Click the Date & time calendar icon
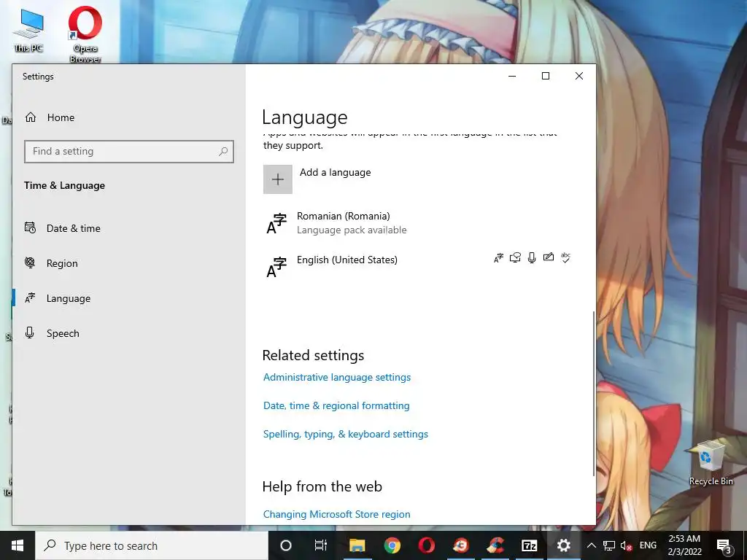Viewport: 747px width, 560px height. 30,227
